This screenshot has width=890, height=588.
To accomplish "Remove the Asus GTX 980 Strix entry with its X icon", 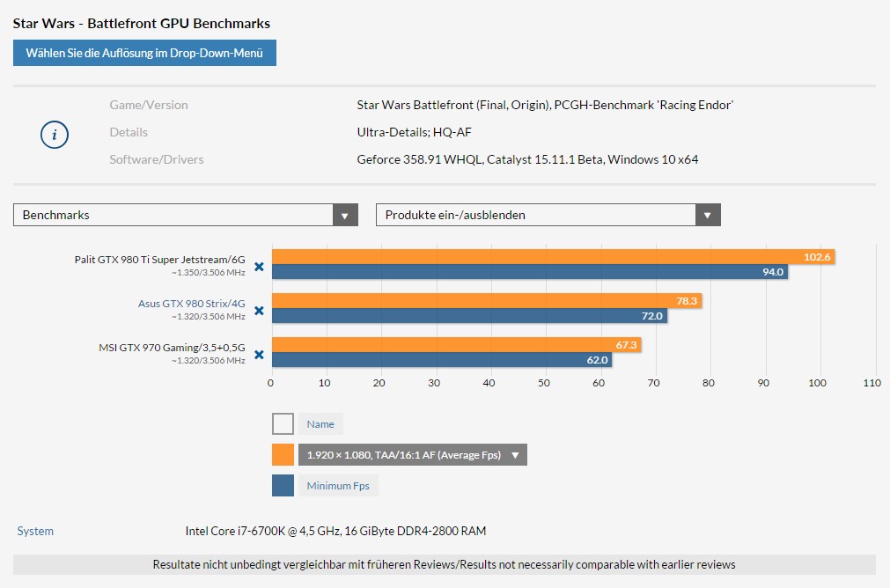I will [259, 311].
